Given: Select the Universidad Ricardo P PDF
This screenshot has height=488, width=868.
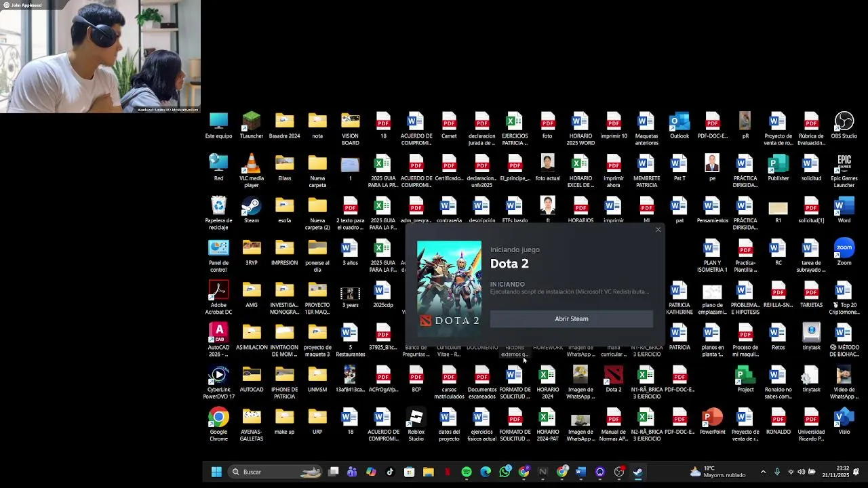Looking at the screenshot, I should [x=811, y=424].
